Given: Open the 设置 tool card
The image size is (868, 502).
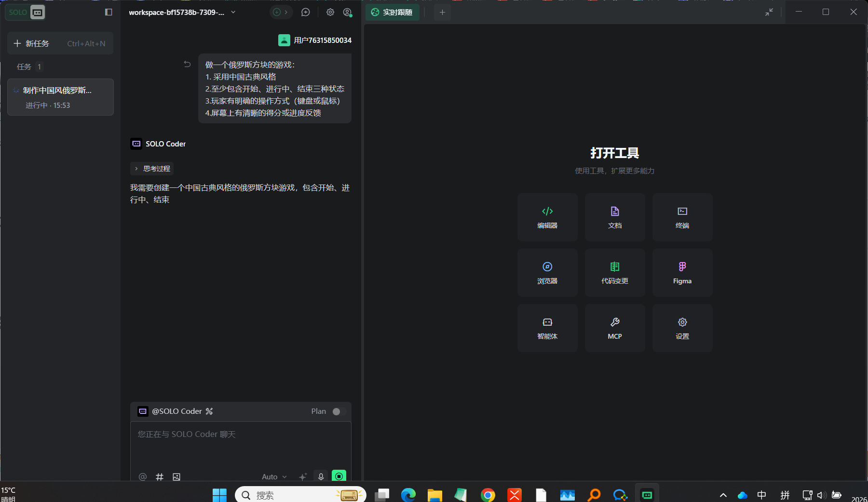Looking at the screenshot, I should [682, 328].
